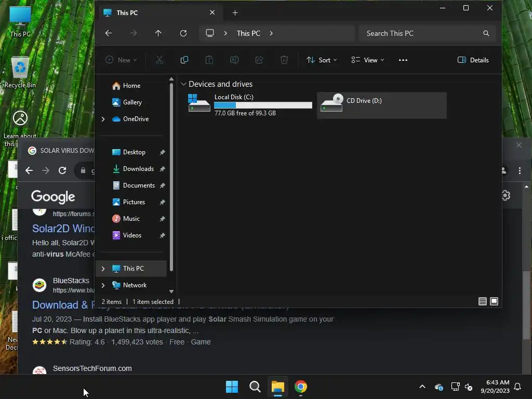This screenshot has height=399, width=532.
Task: Expand This PC tree node
Action: pyautogui.click(x=103, y=269)
